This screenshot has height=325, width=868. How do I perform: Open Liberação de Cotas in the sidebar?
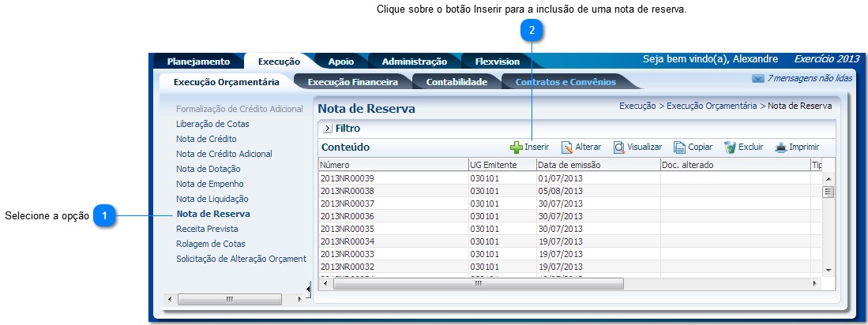pyautogui.click(x=212, y=124)
